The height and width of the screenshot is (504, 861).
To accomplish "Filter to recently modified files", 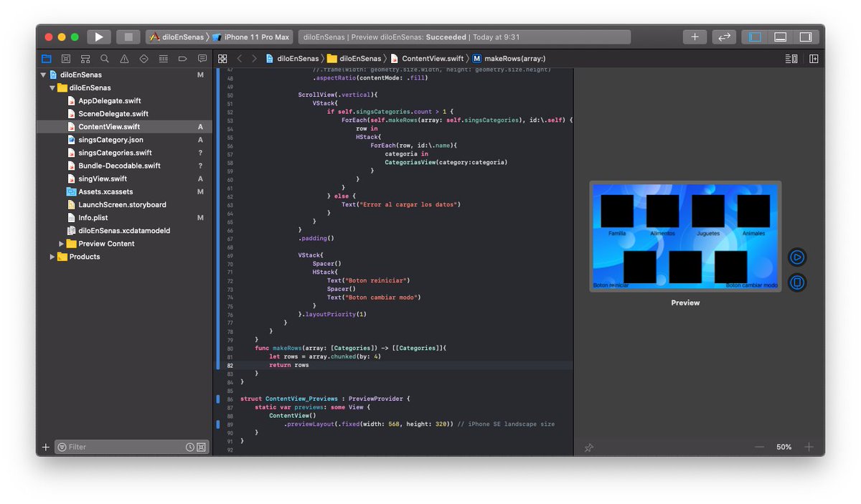I will pyautogui.click(x=189, y=447).
